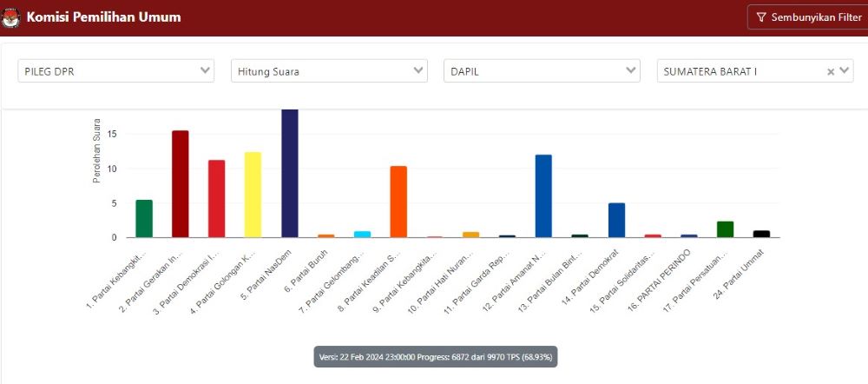Open the DAPIL dropdown
The image size is (868, 384).
tap(542, 71)
